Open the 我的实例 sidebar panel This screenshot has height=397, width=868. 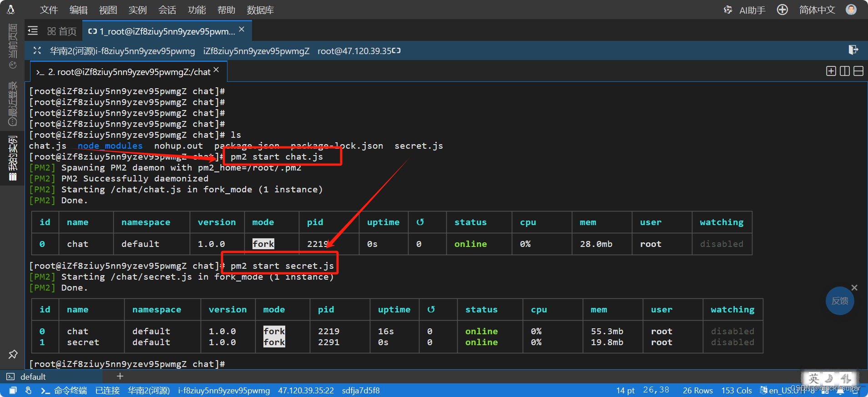(13, 158)
